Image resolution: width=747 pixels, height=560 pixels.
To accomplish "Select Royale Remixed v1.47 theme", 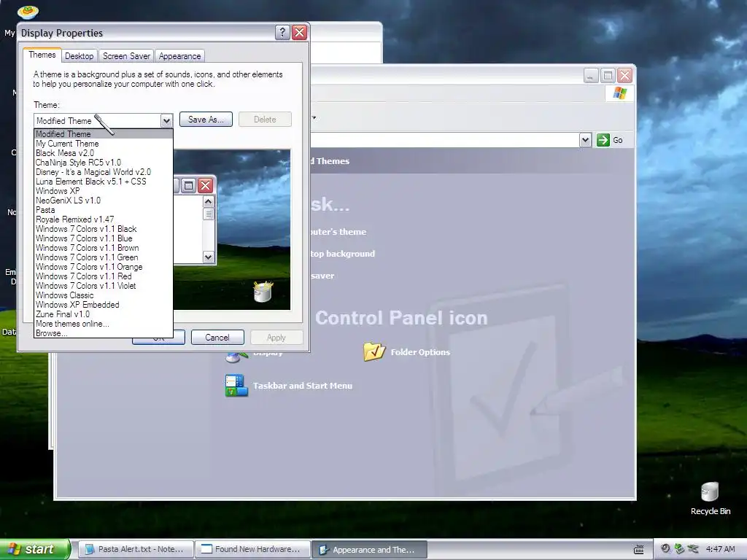I will coord(103,219).
